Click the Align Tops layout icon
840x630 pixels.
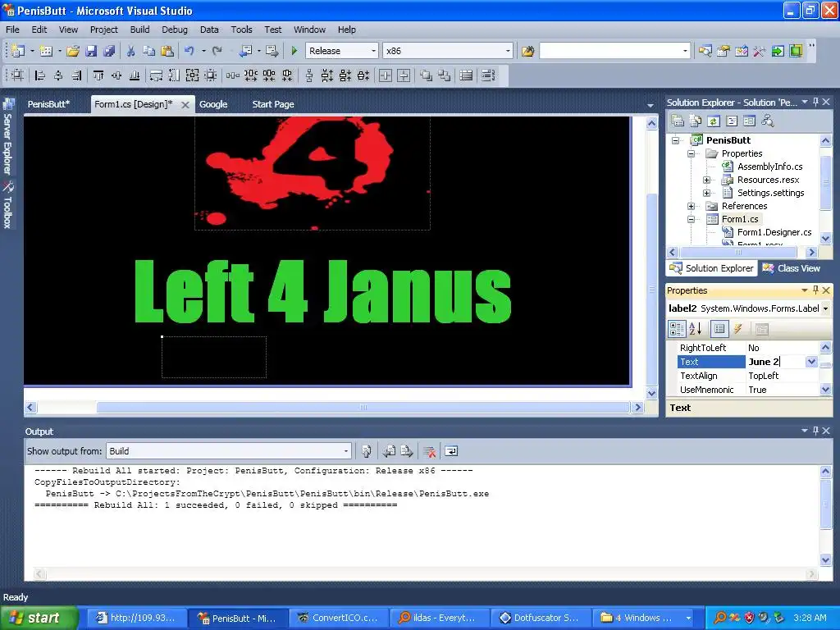point(98,75)
